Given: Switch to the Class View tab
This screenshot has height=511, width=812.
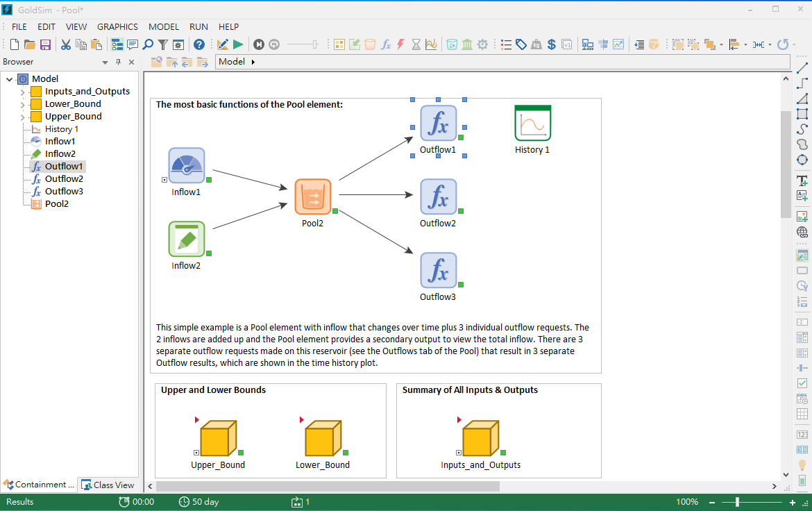Looking at the screenshot, I should tap(108, 485).
